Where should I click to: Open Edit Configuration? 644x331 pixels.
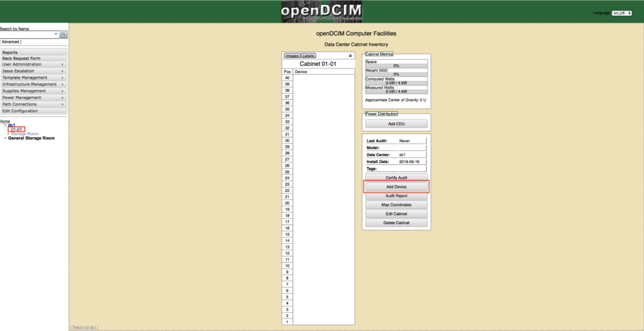coord(34,111)
